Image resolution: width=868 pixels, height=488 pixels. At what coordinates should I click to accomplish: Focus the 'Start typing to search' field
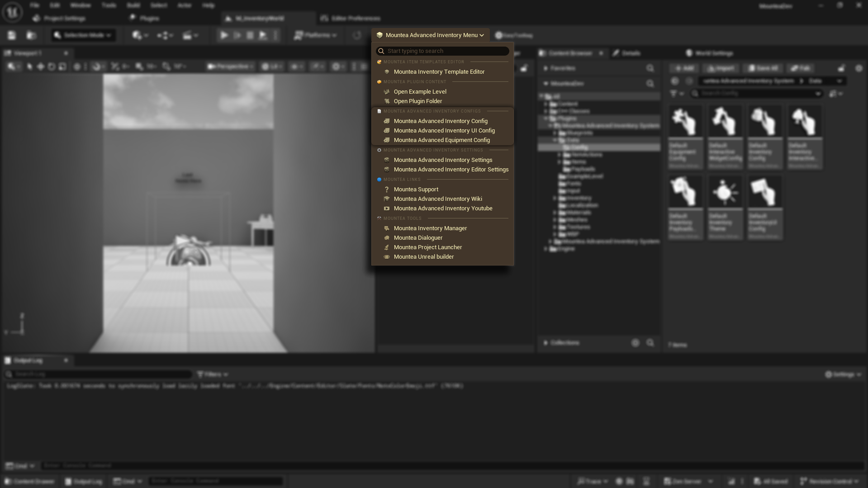coord(442,51)
